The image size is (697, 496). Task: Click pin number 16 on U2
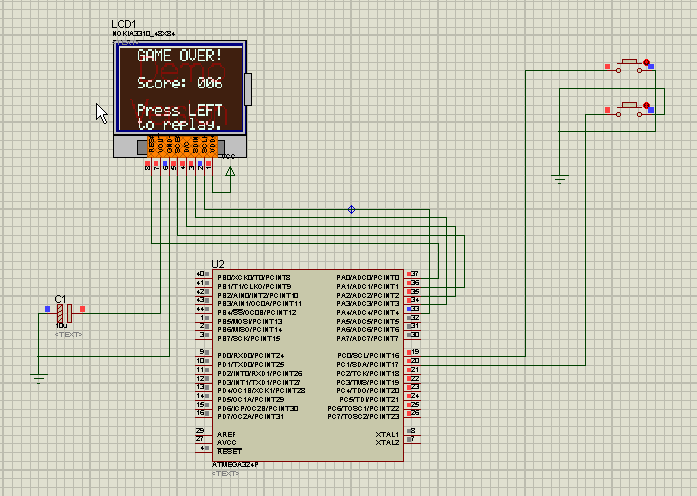200,413
